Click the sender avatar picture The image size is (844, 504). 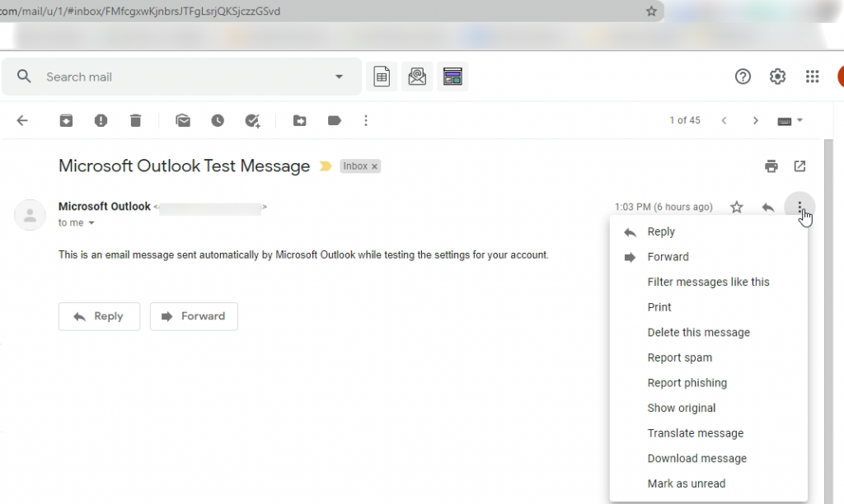pyautogui.click(x=30, y=215)
